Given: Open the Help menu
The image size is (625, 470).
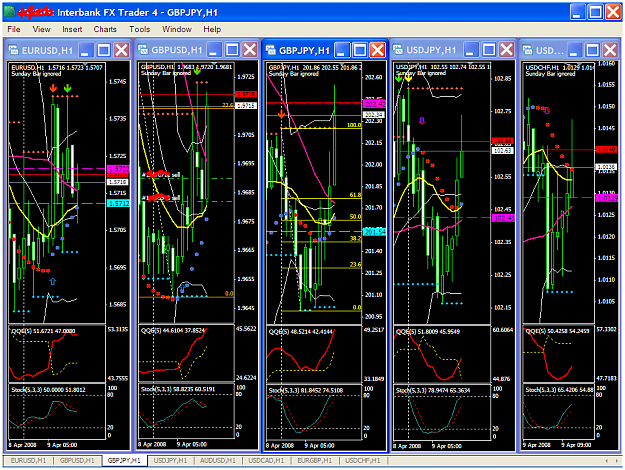Looking at the screenshot, I should 212,29.
